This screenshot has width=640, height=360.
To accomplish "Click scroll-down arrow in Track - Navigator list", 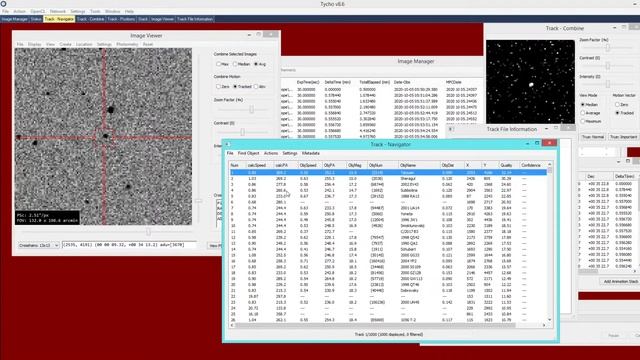I will pyautogui.click(x=550, y=320).
